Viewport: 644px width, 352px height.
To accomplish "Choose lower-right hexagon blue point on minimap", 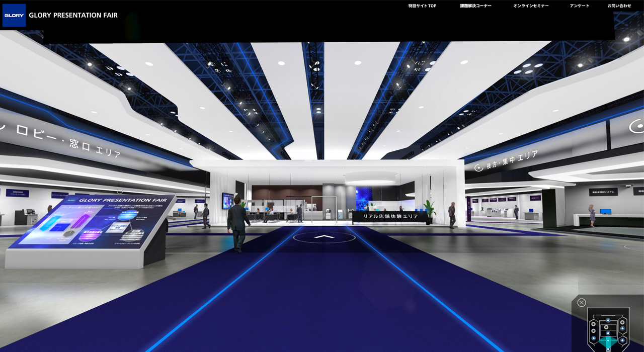I will point(622,340).
